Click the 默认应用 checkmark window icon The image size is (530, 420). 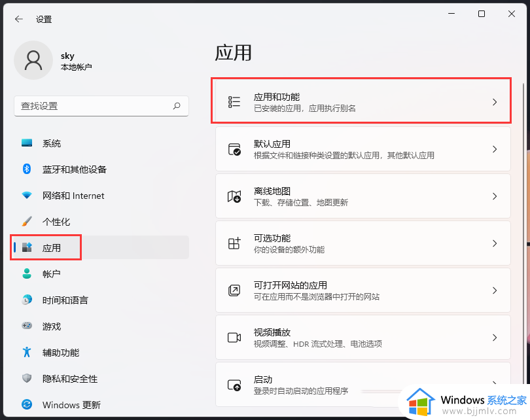pos(234,149)
